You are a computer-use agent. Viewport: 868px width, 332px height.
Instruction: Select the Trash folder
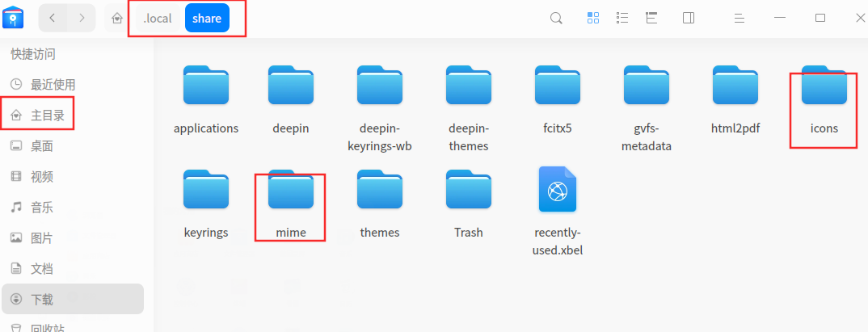[468, 204]
